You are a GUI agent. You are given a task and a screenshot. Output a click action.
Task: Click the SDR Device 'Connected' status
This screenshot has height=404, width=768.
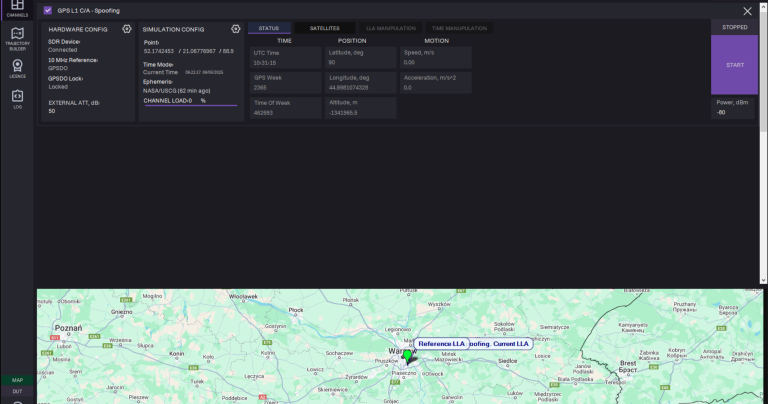[x=62, y=50]
